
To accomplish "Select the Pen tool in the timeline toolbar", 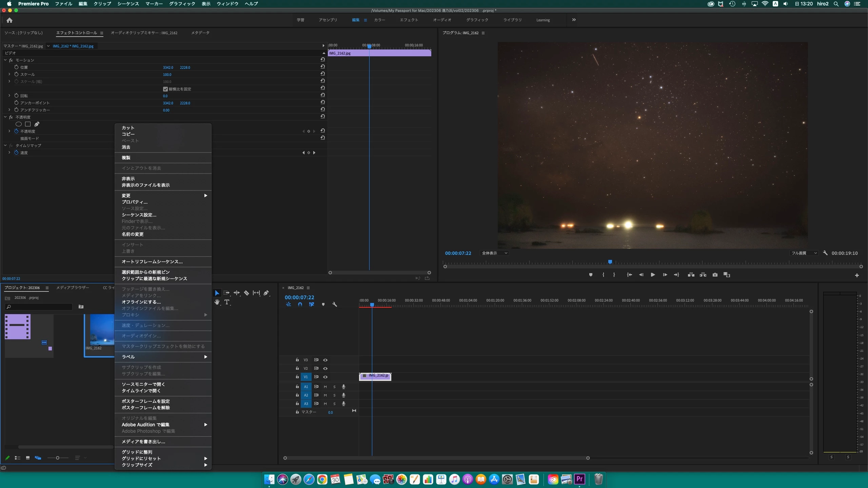I will [266, 293].
